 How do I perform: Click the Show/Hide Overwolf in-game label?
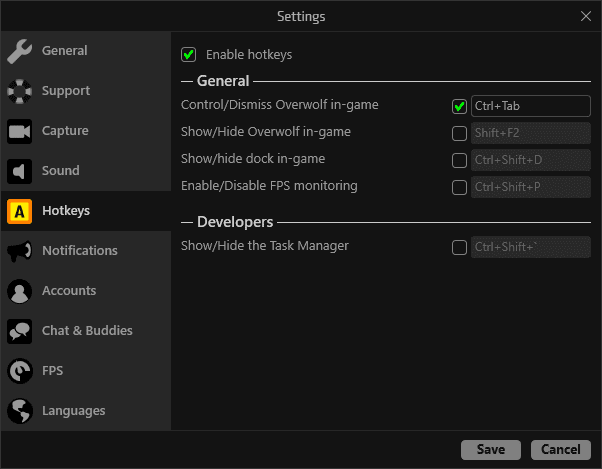point(266,132)
